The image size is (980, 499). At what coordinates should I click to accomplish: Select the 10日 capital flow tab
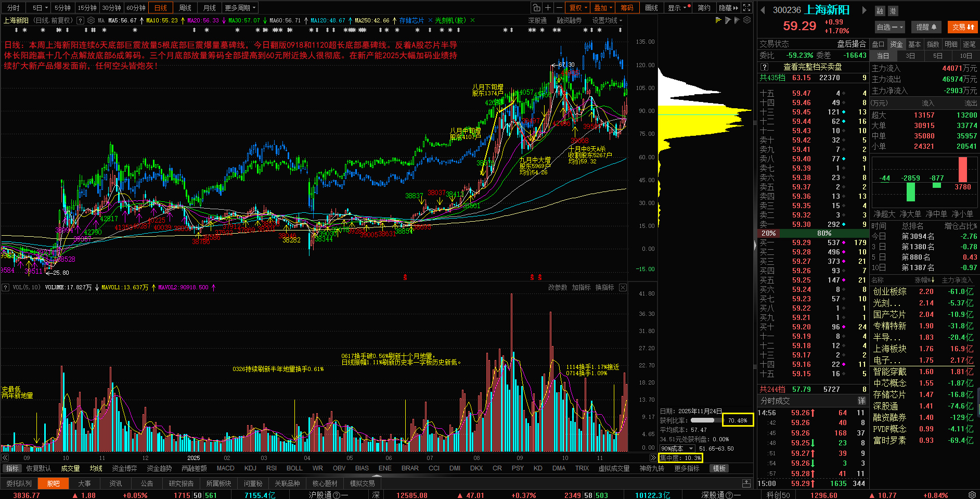pyautogui.click(x=966, y=56)
